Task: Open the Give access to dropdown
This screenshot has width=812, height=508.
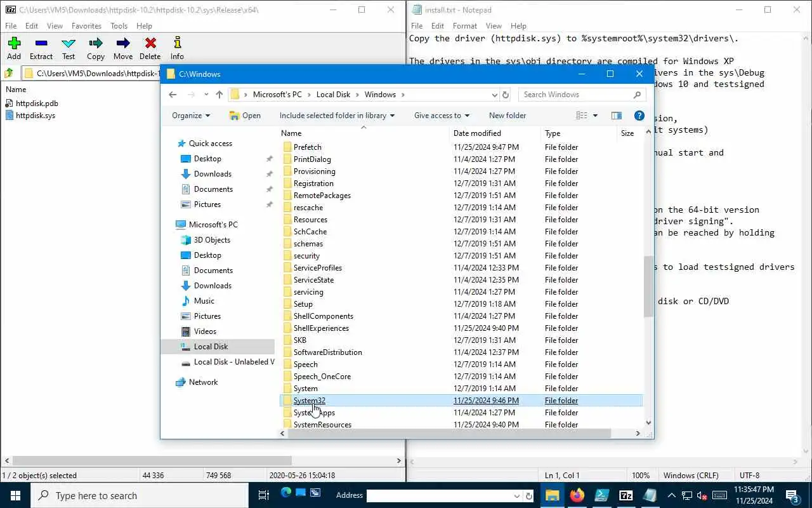Action: [442, 116]
